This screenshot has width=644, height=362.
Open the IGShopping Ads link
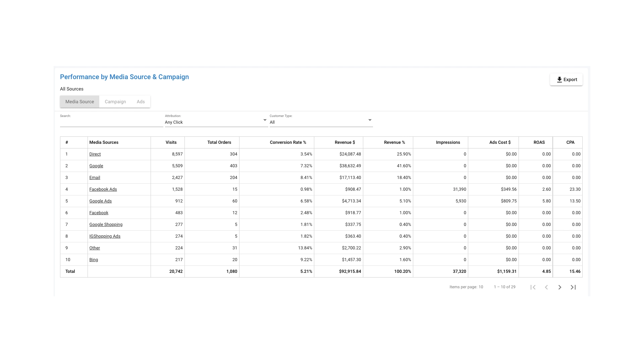(x=105, y=236)
